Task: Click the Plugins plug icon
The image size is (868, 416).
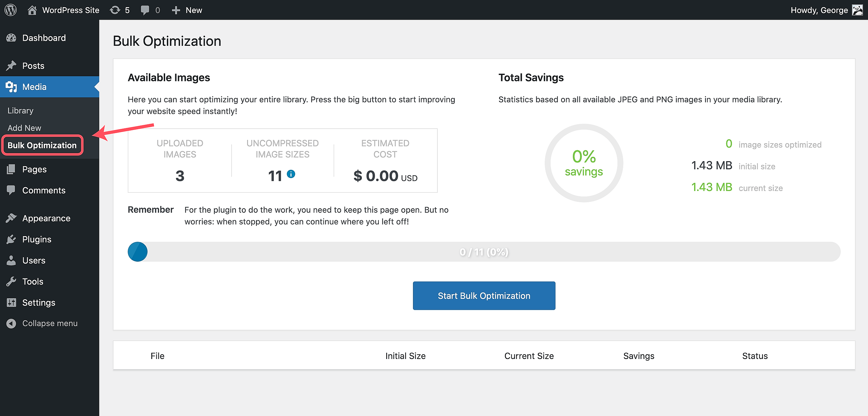Action: point(11,240)
